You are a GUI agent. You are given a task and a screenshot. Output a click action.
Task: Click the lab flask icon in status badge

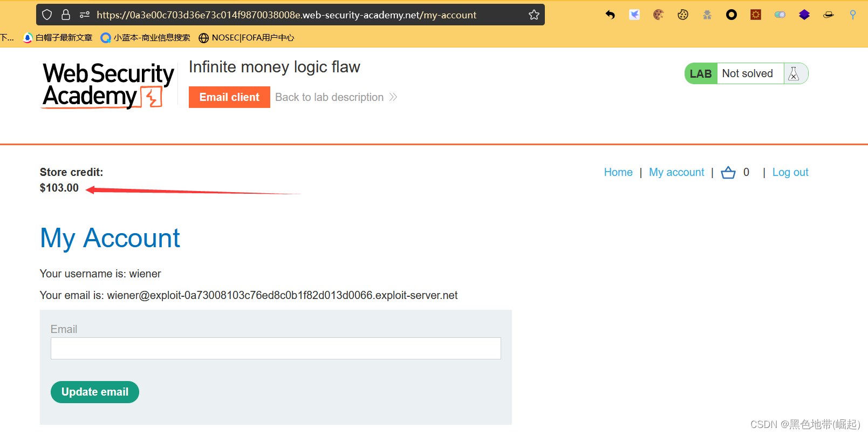[x=794, y=73]
